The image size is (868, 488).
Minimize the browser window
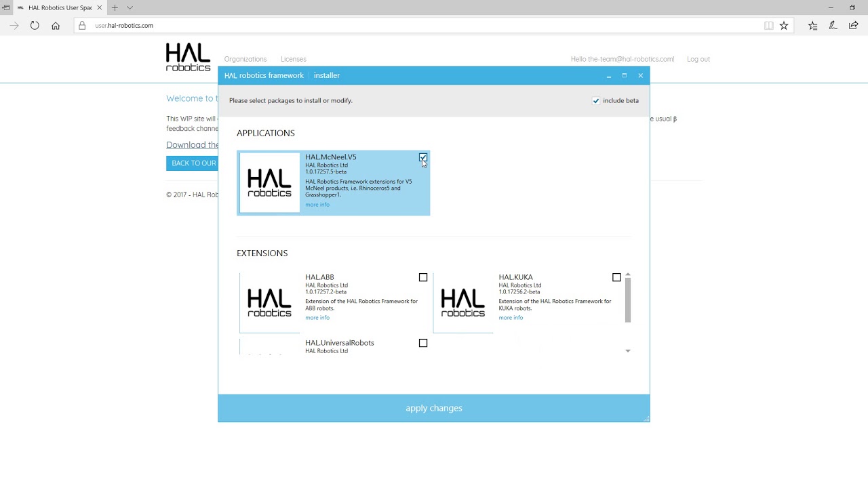(x=831, y=7)
